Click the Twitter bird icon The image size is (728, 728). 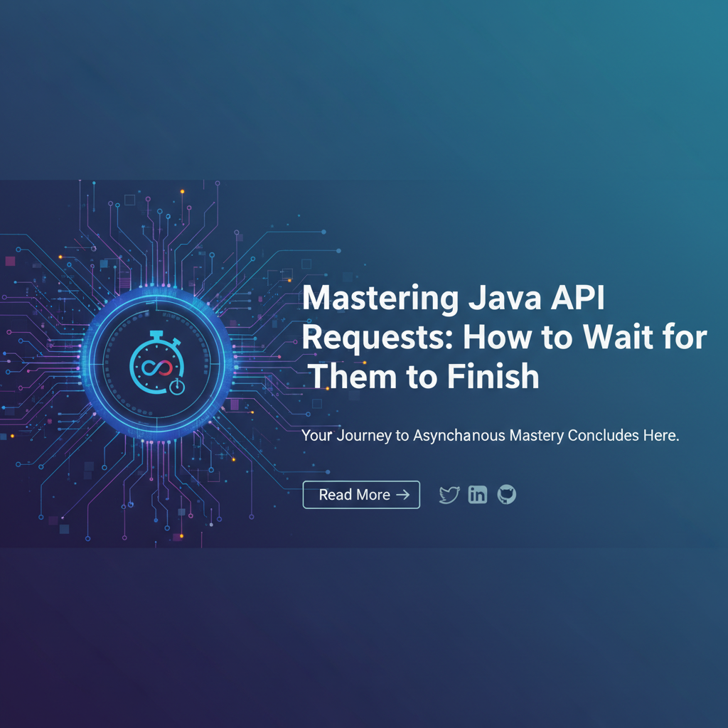(x=449, y=495)
